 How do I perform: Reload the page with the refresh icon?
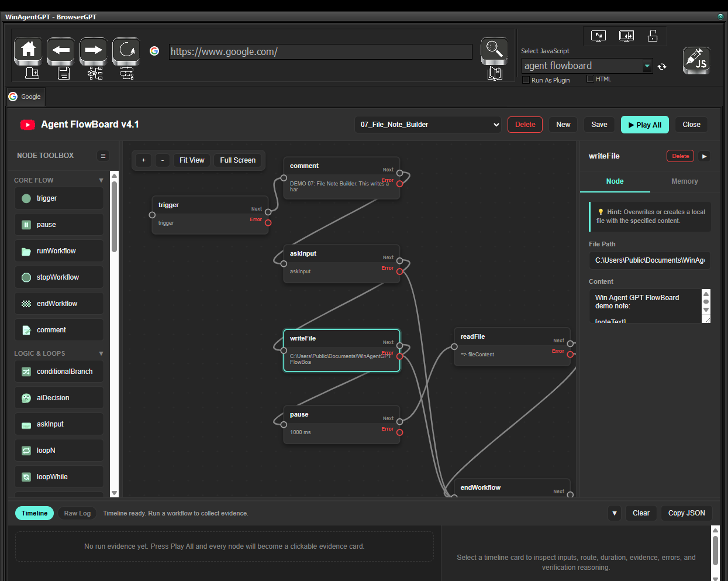tap(126, 50)
